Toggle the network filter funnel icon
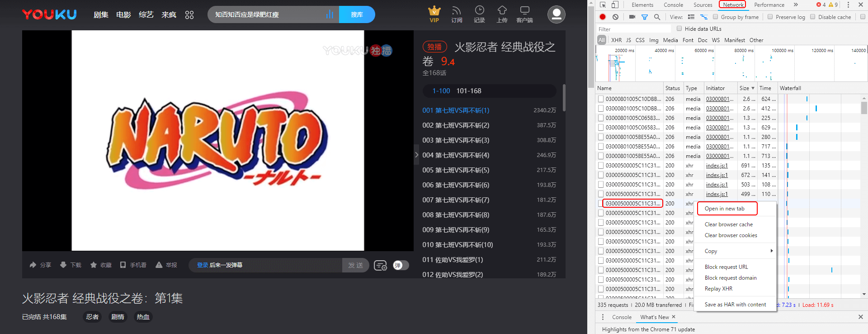The image size is (868, 334). tap(645, 17)
